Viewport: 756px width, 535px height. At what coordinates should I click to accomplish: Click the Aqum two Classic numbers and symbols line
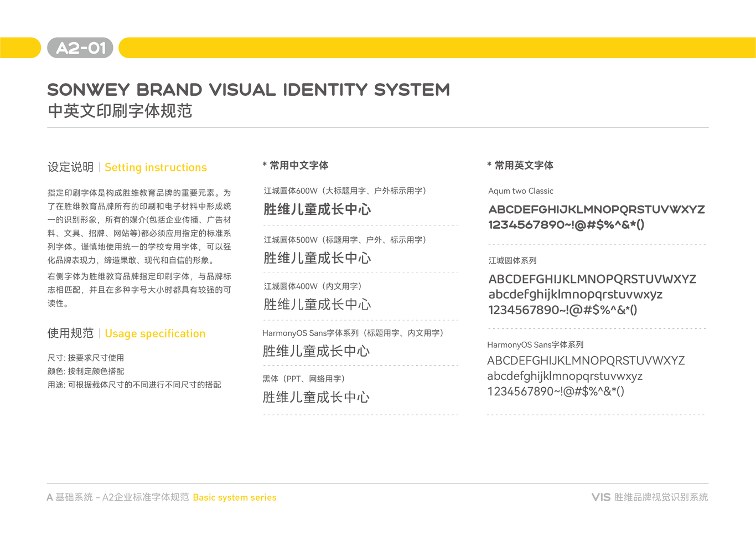coord(566,225)
